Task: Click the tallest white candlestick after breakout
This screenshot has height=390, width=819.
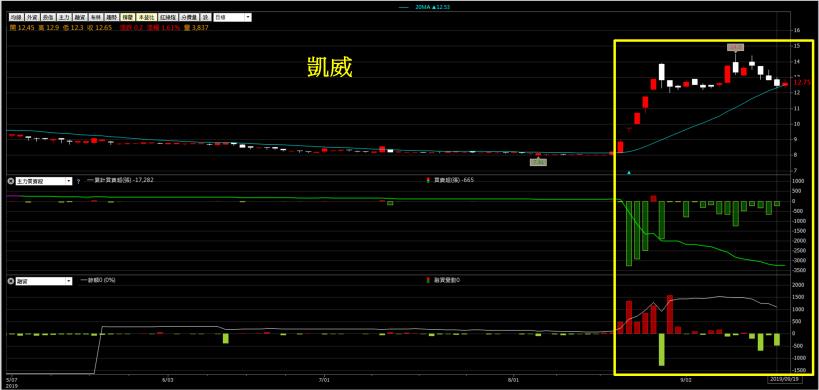Action: pyautogui.click(x=662, y=73)
